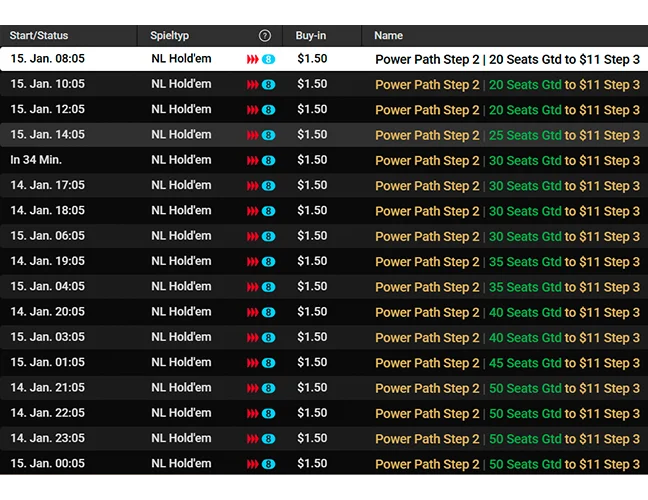Open the 25 Seats Gtd tournament name

click(507, 135)
